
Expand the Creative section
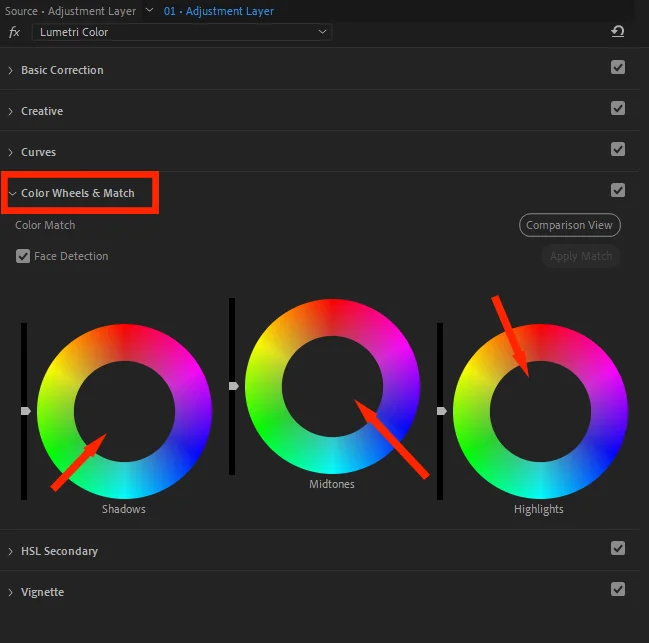tap(11, 111)
